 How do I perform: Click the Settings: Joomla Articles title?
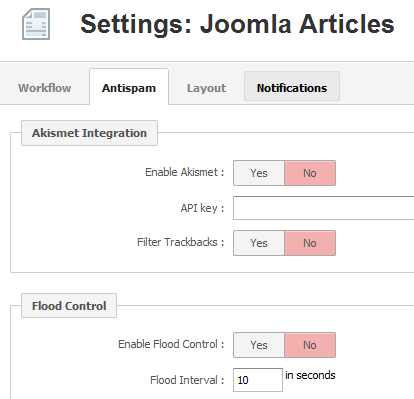[x=237, y=24]
